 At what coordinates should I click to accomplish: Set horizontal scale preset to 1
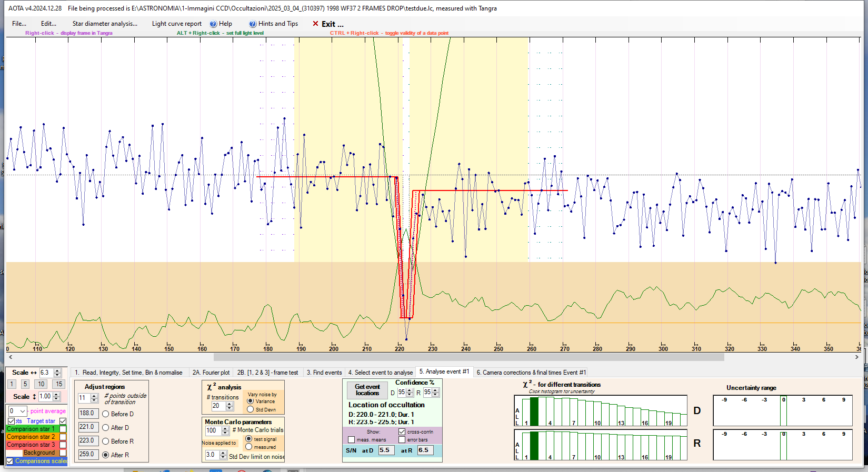tap(12, 384)
